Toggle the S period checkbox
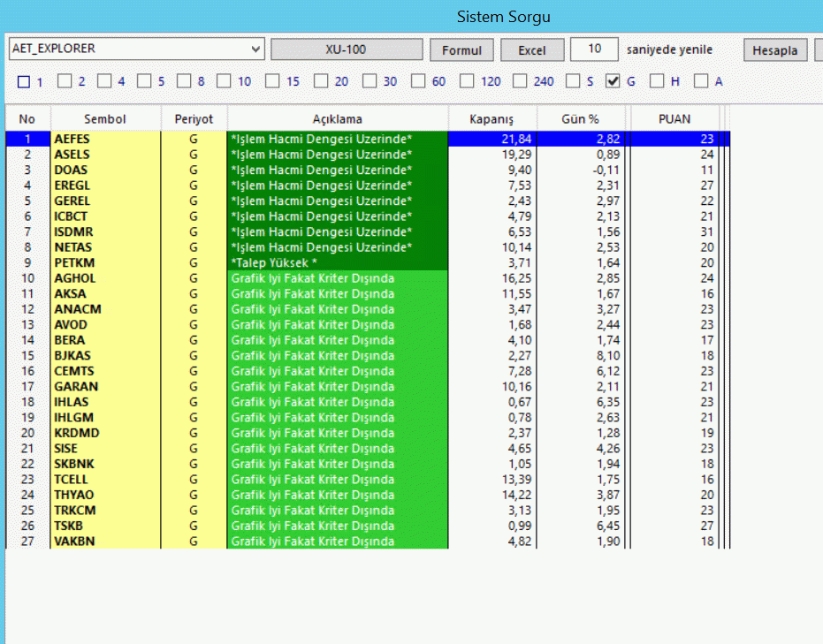Viewport: 823px width, 644px height. pyautogui.click(x=573, y=80)
